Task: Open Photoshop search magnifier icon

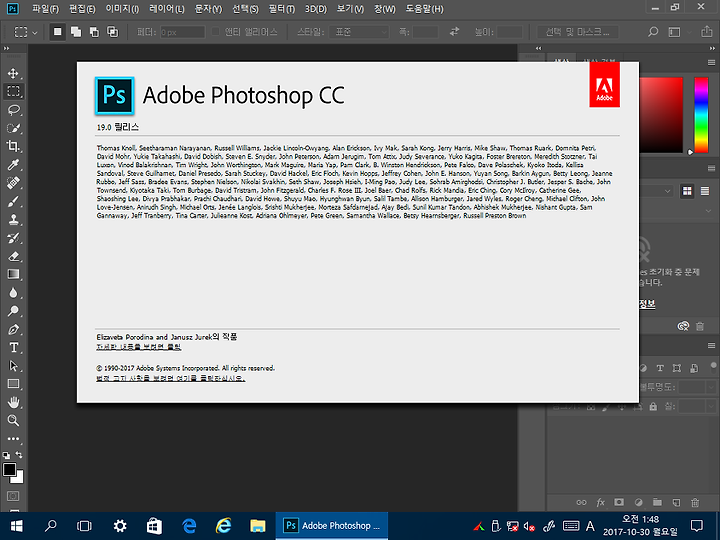Action: click(x=652, y=32)
